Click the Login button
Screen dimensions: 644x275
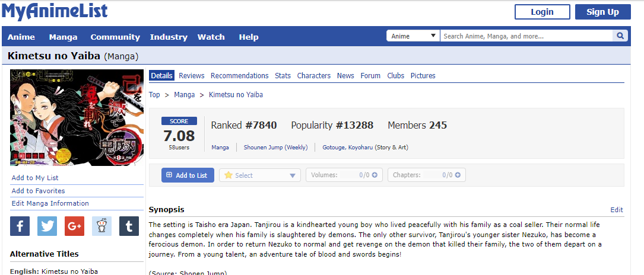(x=542, y=12)
